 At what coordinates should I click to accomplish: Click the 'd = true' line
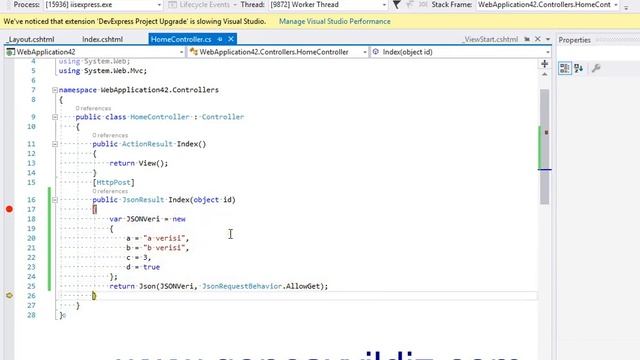coord(143,267)
